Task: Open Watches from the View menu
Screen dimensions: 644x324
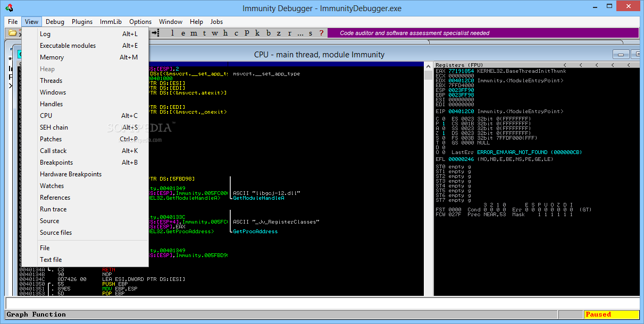Action: point(85,186)
